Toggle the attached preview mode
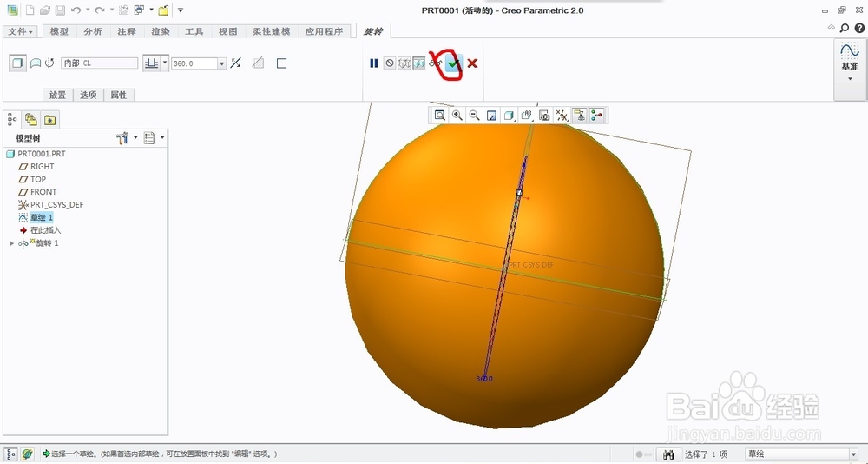The width and height of the screenshot is (868, 464). coord(419,63)
